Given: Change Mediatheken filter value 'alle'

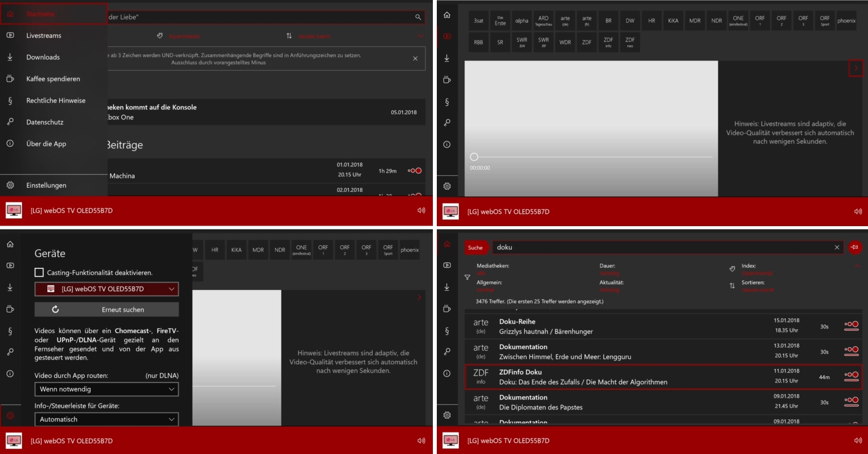Looking at the screenshot, I should (x=481, y=273).
